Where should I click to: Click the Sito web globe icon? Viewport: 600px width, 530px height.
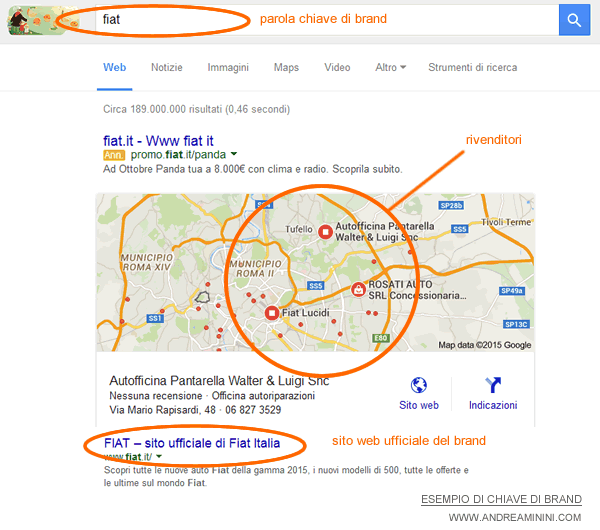point(419,385)
